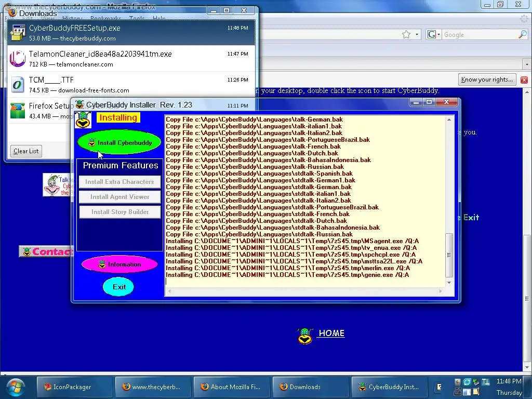Select TelamonCleaner download entry

pyautogui.click(x=131, y=59)
